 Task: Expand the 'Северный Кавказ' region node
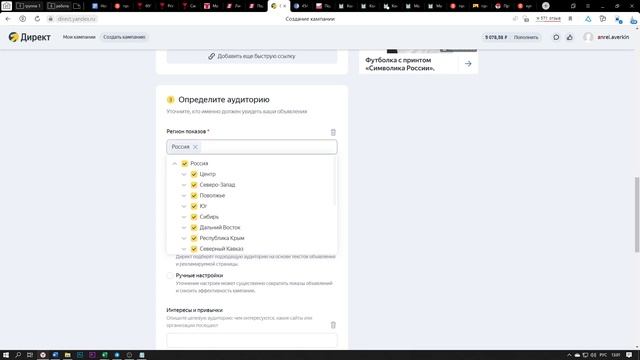point(184,249)
